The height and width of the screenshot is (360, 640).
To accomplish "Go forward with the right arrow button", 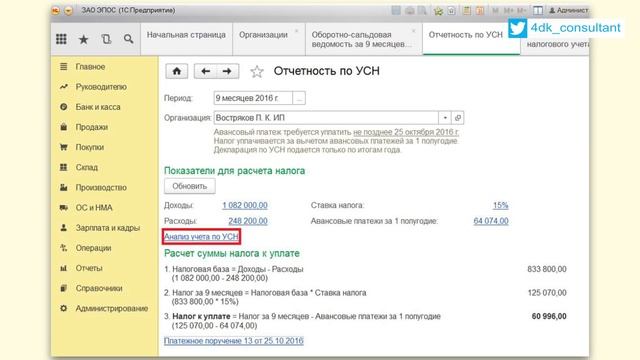I will click(x=227, y=71).
